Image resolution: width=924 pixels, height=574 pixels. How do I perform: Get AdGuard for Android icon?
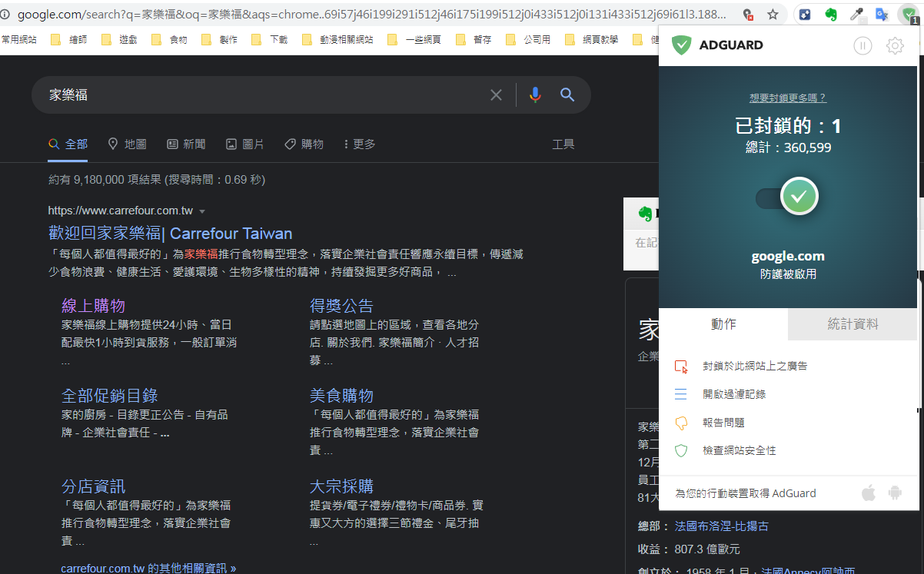pos(895,493)
